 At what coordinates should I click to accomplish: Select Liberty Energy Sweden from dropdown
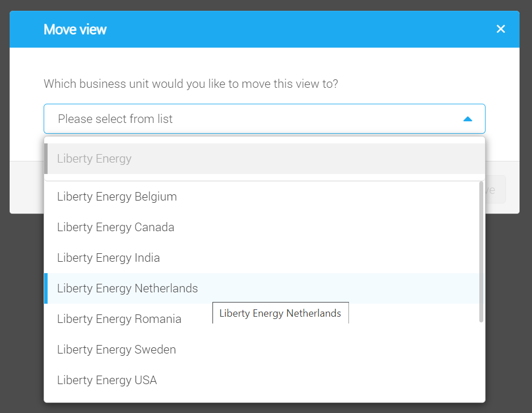click(262, 349)
